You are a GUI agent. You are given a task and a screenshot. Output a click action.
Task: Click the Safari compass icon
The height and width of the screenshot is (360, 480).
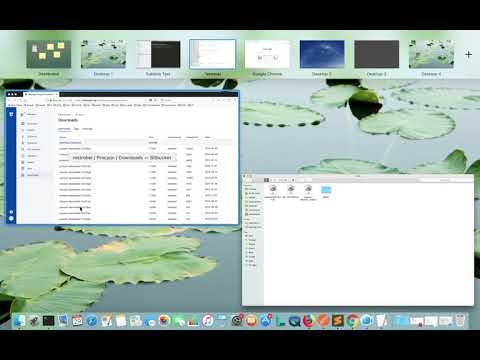(92, 321)
